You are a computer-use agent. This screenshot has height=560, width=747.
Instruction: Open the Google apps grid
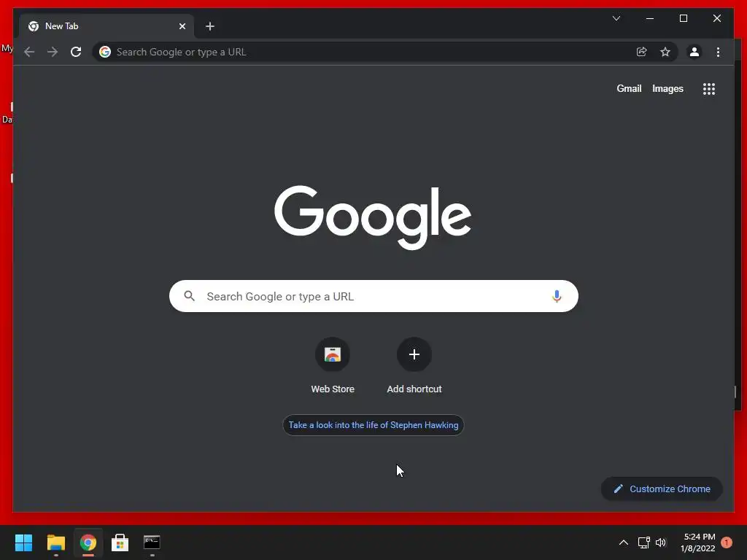[709, 89]
